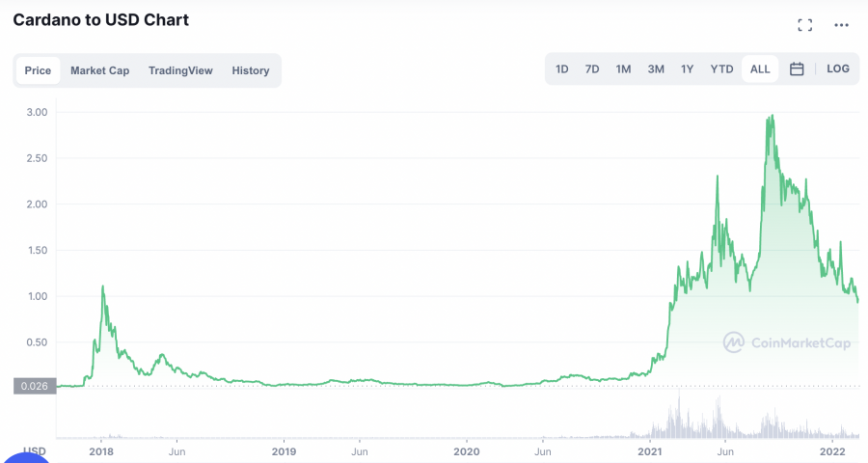Open the fullscreen chart view icon
868x463 pixels.
pyautogui.click(x=805, y=25)
